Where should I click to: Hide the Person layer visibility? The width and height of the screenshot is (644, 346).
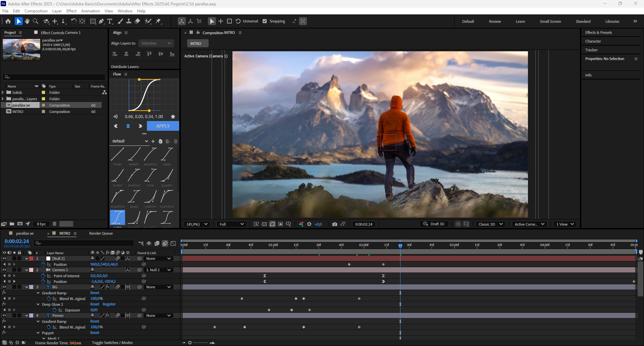click(4, 315)
